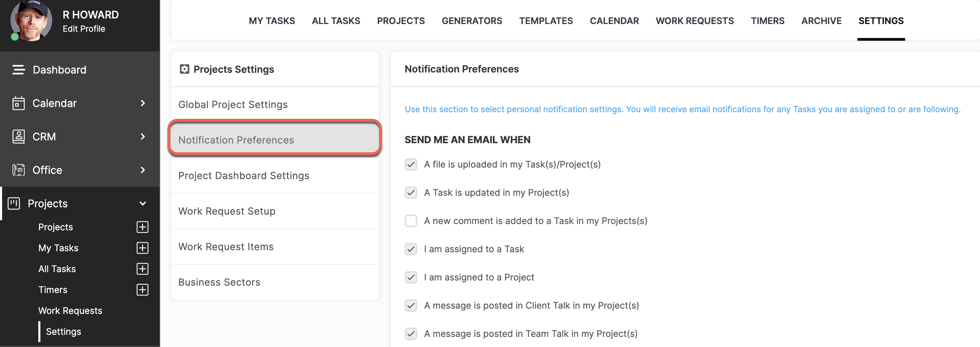Image resolution: width=980 pixels, height=347 pixels.
Task: Toggle I am assigned to a Task
Action: (411, 249)
